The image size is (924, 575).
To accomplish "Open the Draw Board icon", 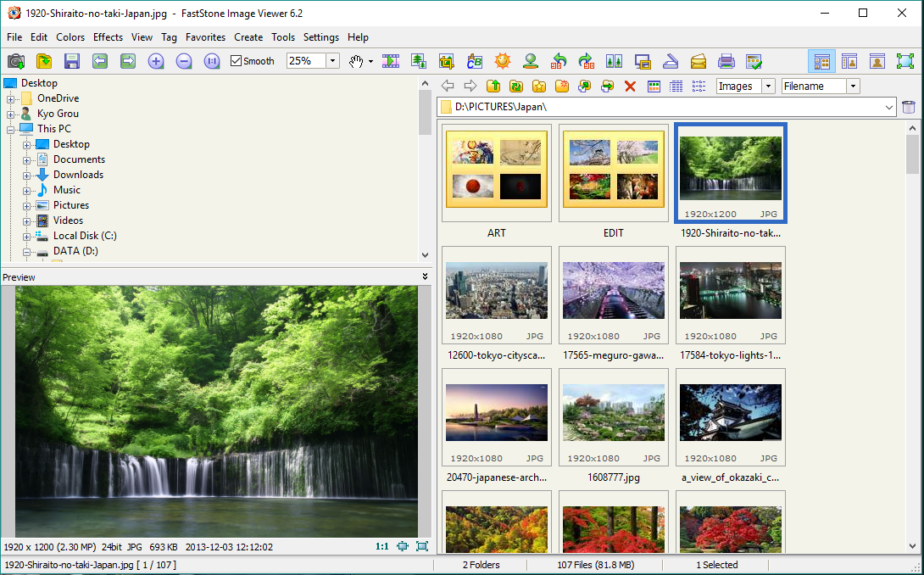I will (x=475, y=61).
